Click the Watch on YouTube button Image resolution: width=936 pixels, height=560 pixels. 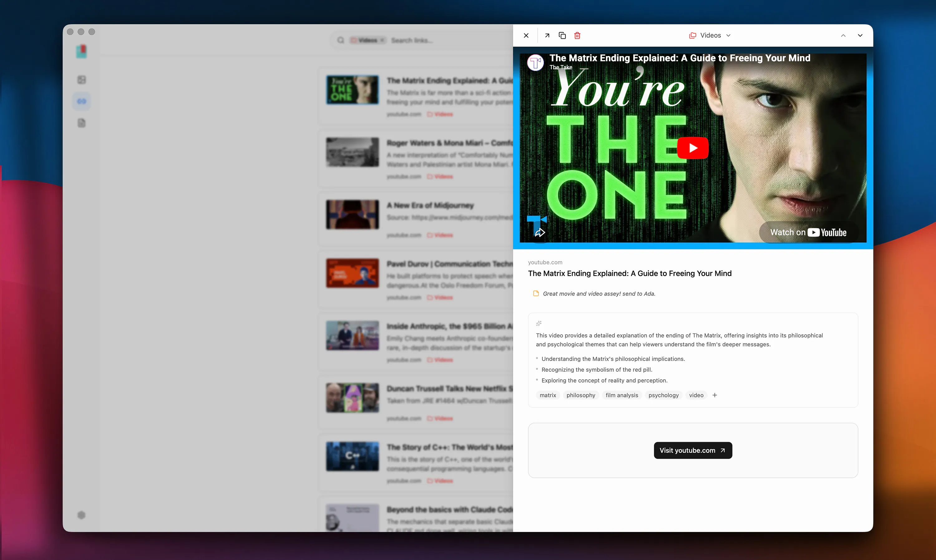click(808, 233)
